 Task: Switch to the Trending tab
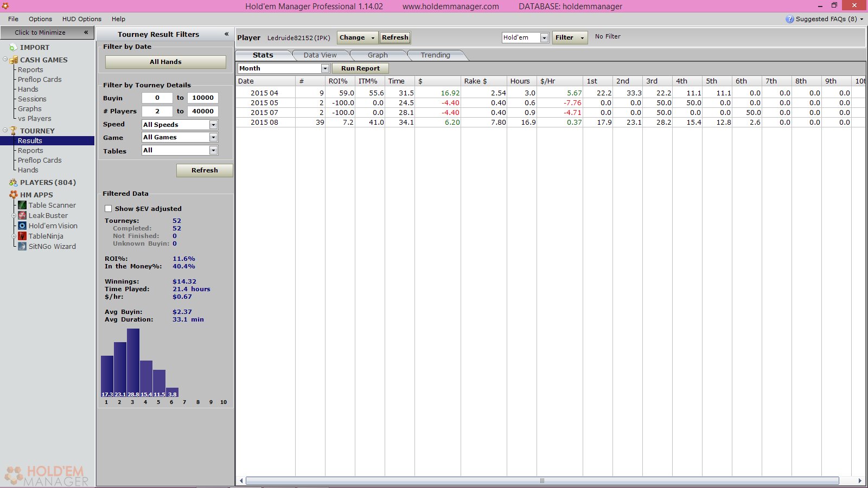pos(436,55)
